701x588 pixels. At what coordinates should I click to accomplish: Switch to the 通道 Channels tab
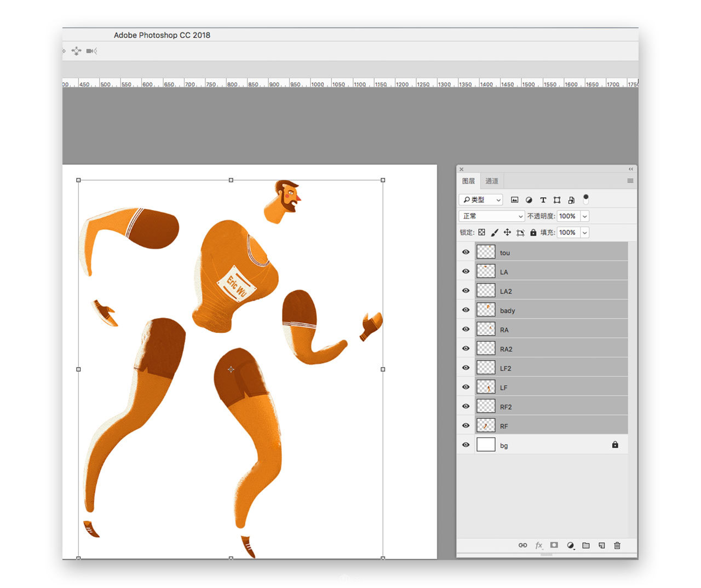pos(492,181)
